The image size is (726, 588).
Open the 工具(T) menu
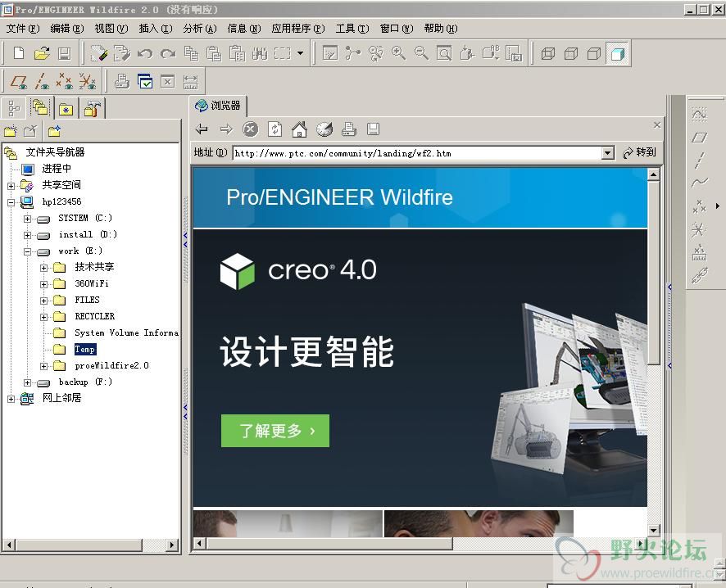click(352, 29)
